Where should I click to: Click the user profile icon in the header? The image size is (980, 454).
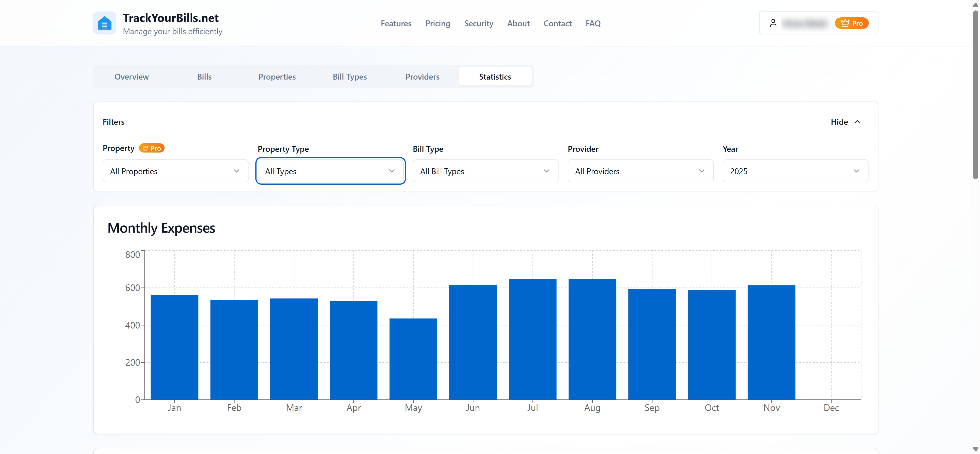[x=773, y=23]
